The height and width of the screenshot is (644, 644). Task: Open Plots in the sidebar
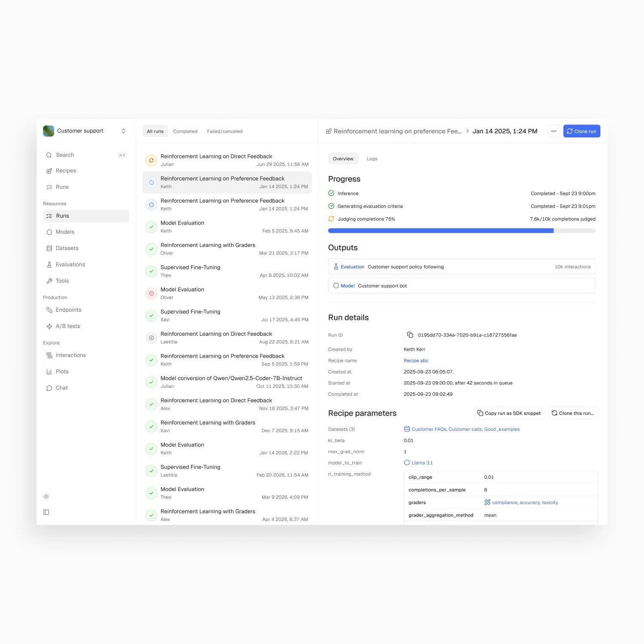tap(86, 372)
